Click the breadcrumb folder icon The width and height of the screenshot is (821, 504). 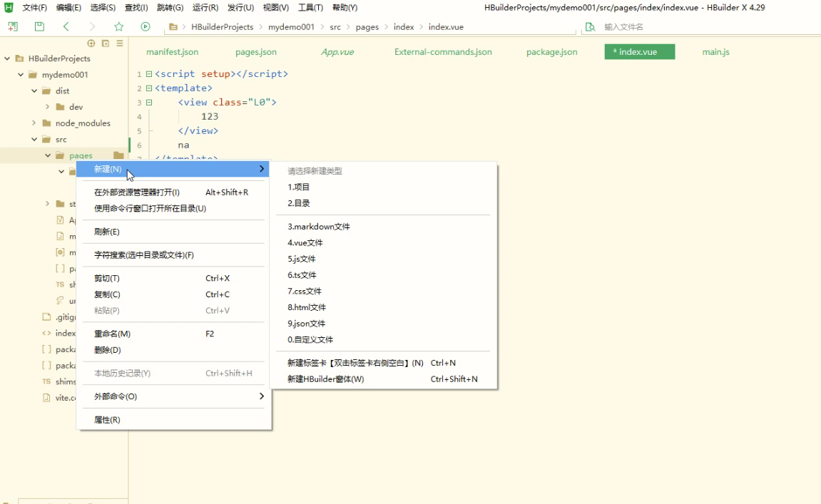click(173, 26)
